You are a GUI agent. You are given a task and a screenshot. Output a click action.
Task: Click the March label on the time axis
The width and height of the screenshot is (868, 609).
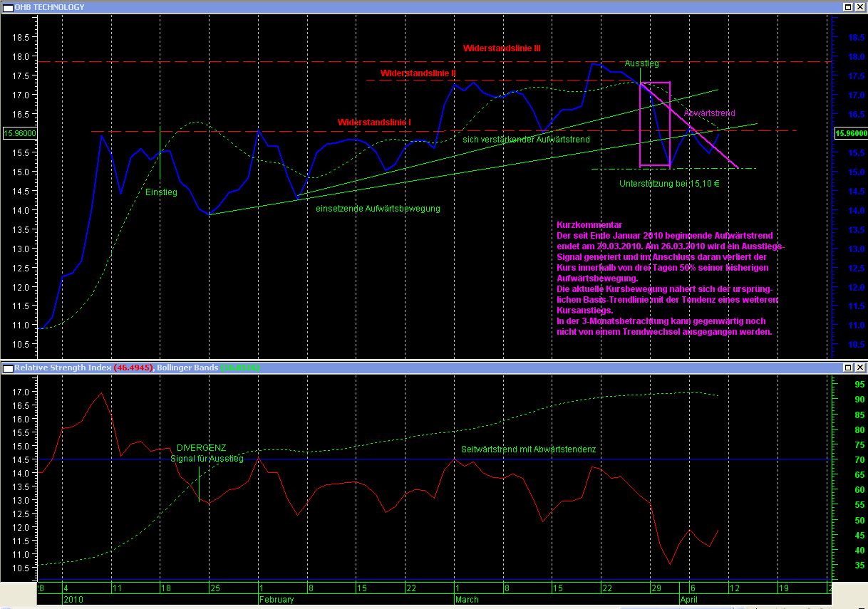click(467, 600)
